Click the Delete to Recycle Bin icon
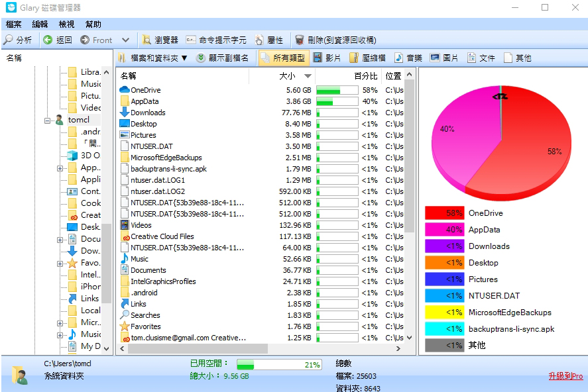Screen dimensions: 588x392 click(299, 40)
